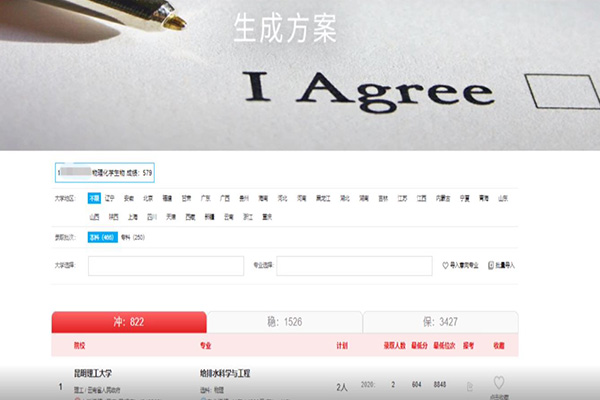
Task: Select the 不限 region filter
Action: point(94,198)
